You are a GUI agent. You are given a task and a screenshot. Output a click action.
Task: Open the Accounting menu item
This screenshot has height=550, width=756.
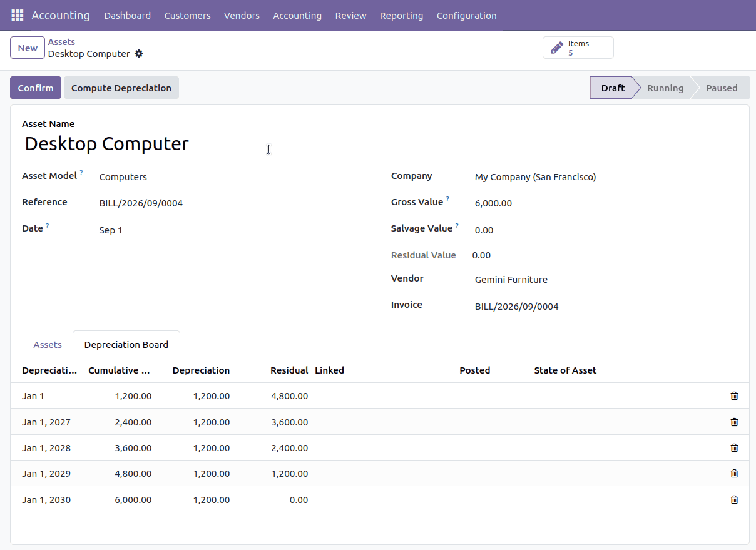click(297, 16)
